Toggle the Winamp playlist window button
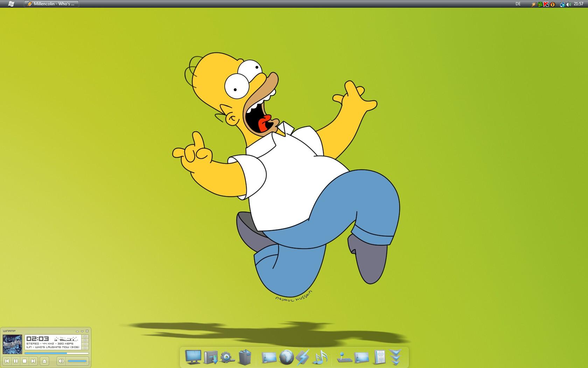Viewport: 588px width, 368px height. (85, 344)
